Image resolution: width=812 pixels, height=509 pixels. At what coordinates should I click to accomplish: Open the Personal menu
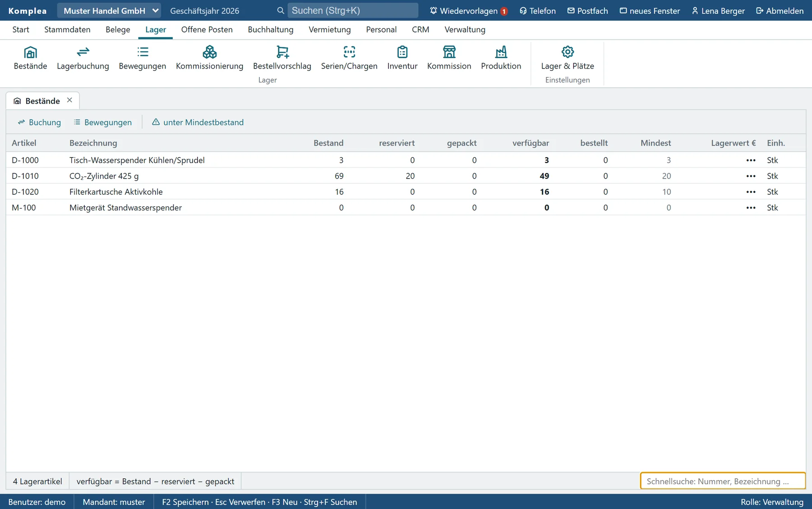pos(381,30)
